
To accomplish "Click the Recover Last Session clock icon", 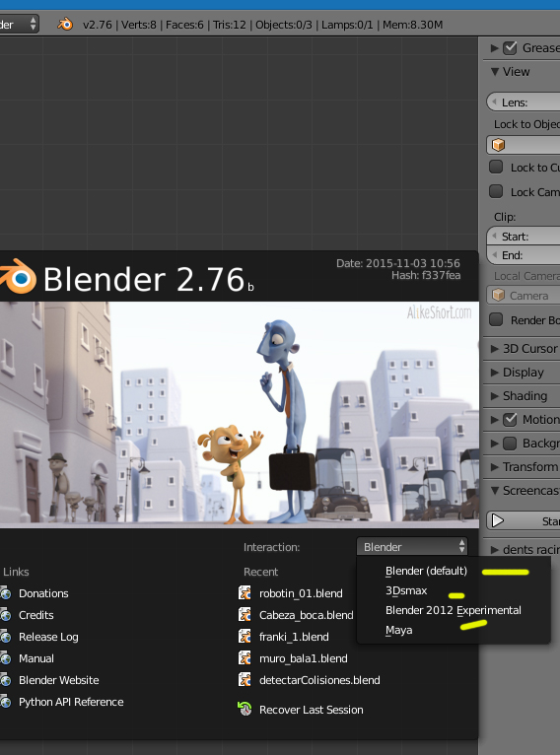I will tap(245, 709).
